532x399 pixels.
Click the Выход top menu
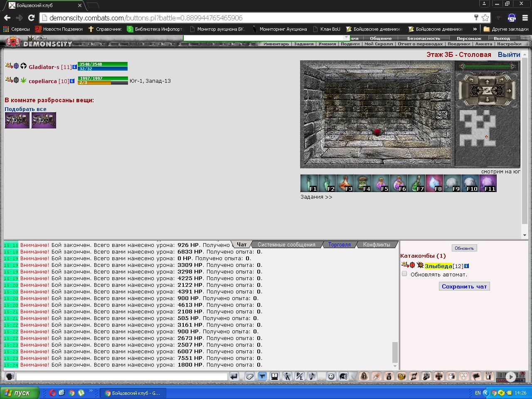502,38
